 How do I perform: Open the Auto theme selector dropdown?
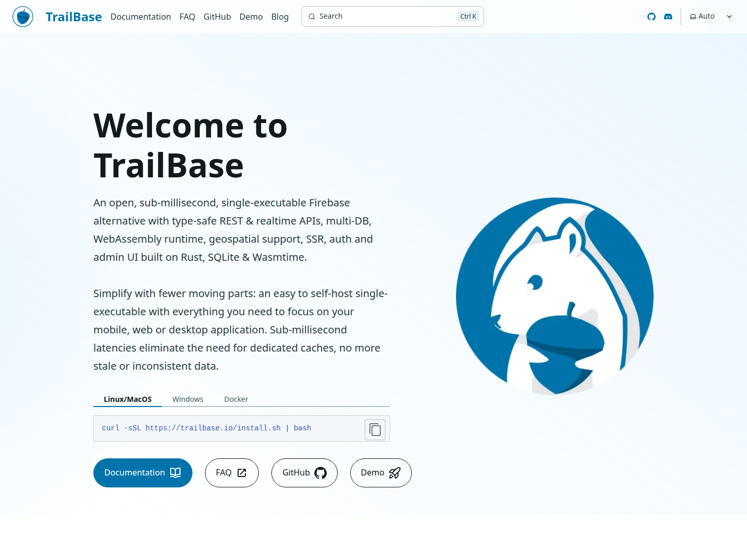711,17
